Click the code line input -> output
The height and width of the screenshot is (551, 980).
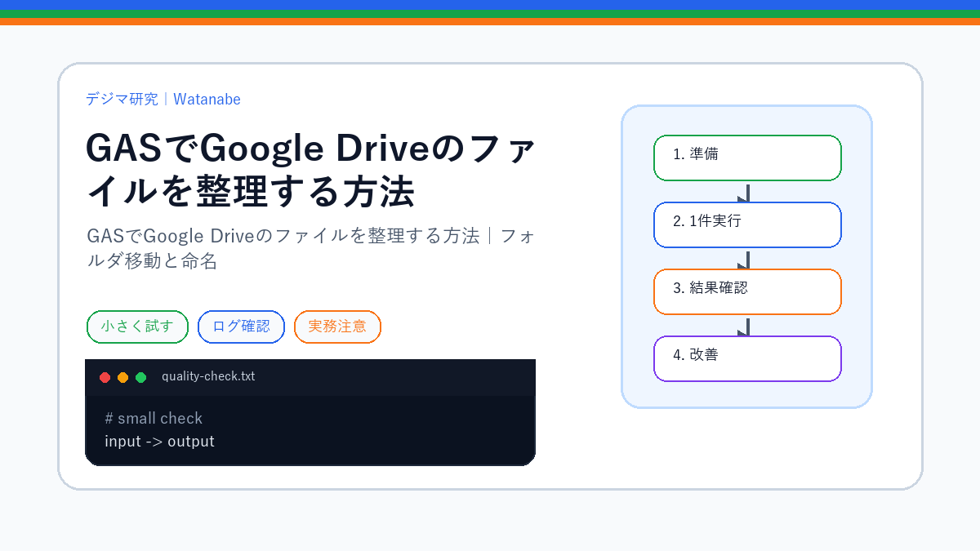(159, 442)
